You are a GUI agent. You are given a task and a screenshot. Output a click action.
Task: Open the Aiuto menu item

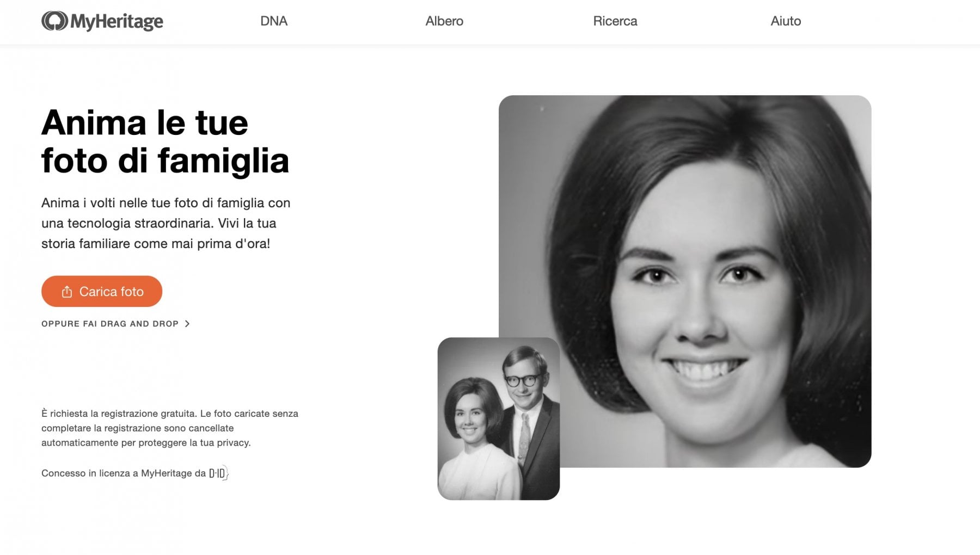pyautogui.click(x=786, y=21)
